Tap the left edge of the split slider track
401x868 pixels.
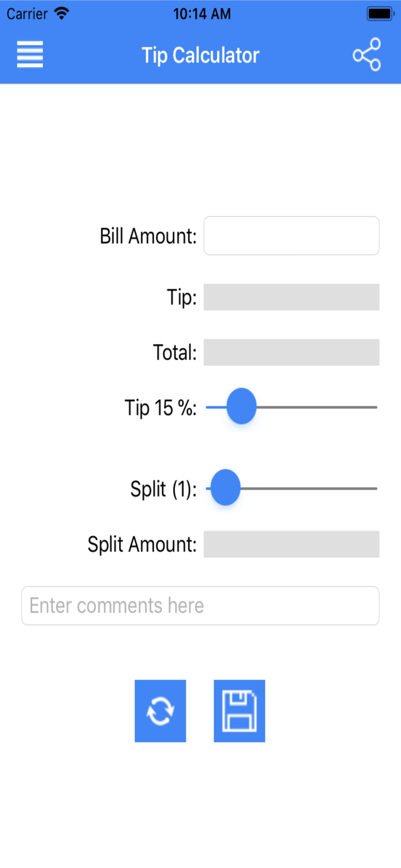click(207, 488)
